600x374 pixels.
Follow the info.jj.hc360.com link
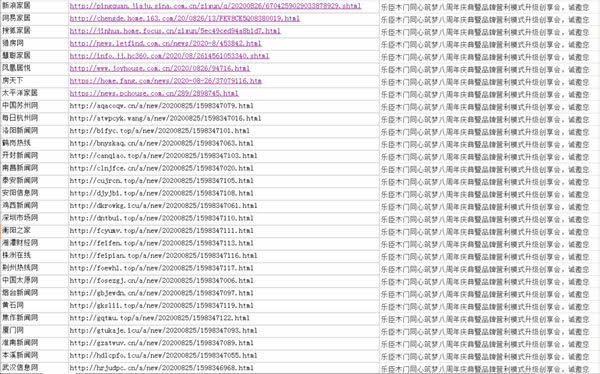click(x=169, y=56)
